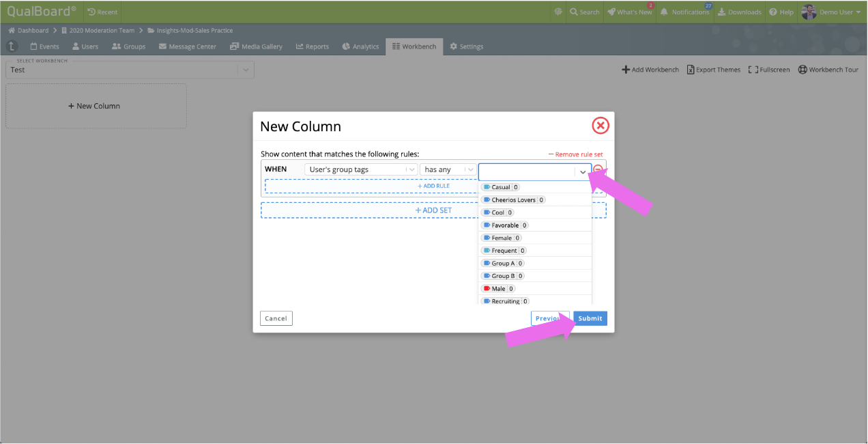868x444 pixels.
Task: Open the Demo User account menu
Action: (831, 12)
